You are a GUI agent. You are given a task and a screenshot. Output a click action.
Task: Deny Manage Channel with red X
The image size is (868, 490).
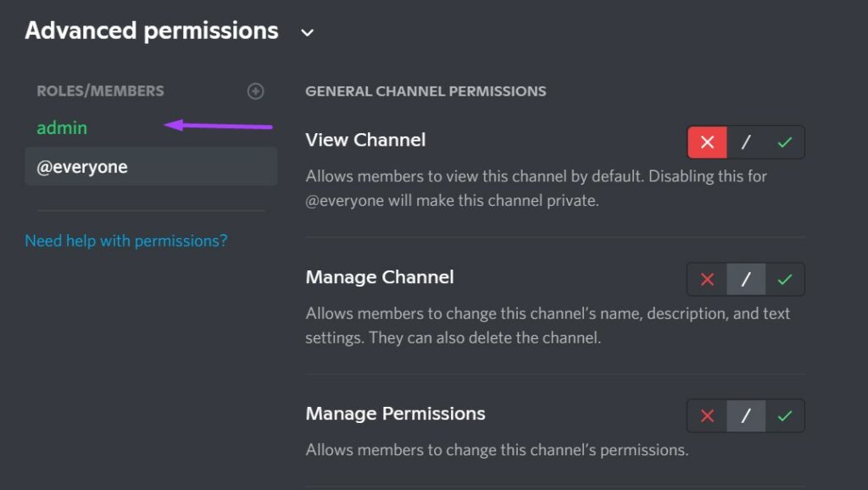click(x=707, y=279)
